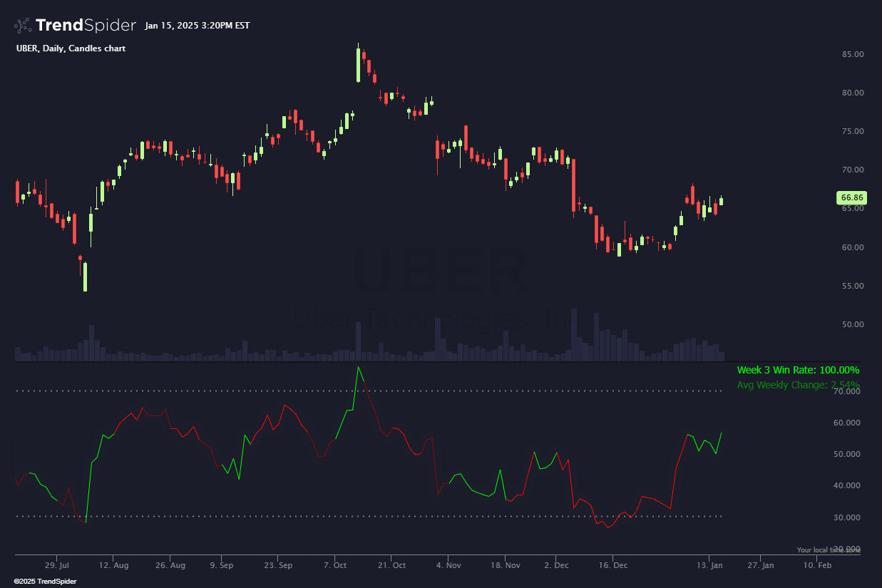Click the TrendSpider spider logo icon
The width and height of the screenshot is (882, 588).
pos(23,26)
